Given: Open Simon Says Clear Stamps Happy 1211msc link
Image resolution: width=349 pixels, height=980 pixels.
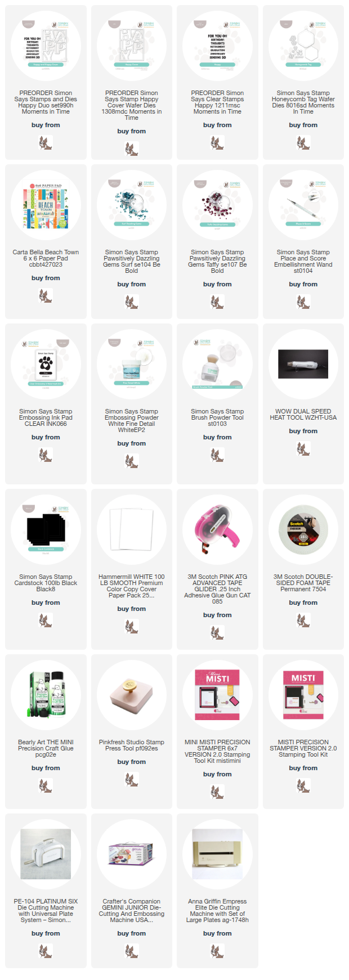Looking at the screenshot, I should point(217,102).
